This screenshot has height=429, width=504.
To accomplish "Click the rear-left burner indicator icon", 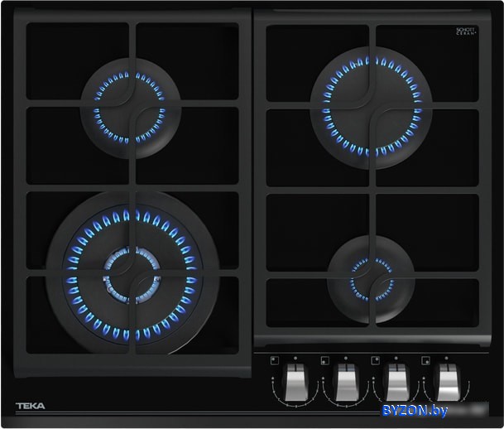I will pos(275,360).
